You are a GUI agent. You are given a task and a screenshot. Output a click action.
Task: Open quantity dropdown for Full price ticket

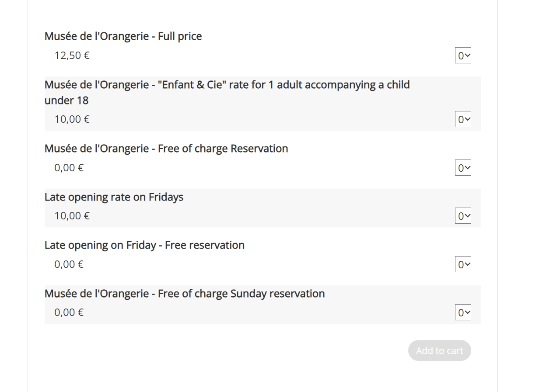pyautogui.click(x=463, y=56)
